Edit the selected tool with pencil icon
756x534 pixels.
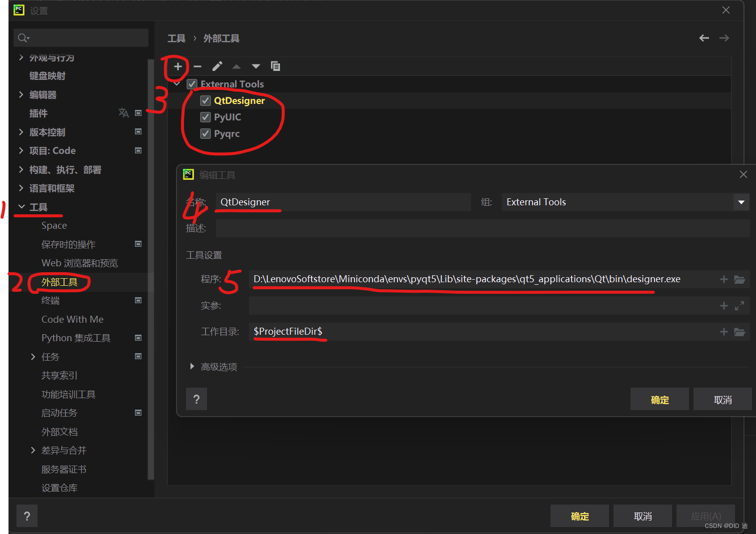pos(217,66)
